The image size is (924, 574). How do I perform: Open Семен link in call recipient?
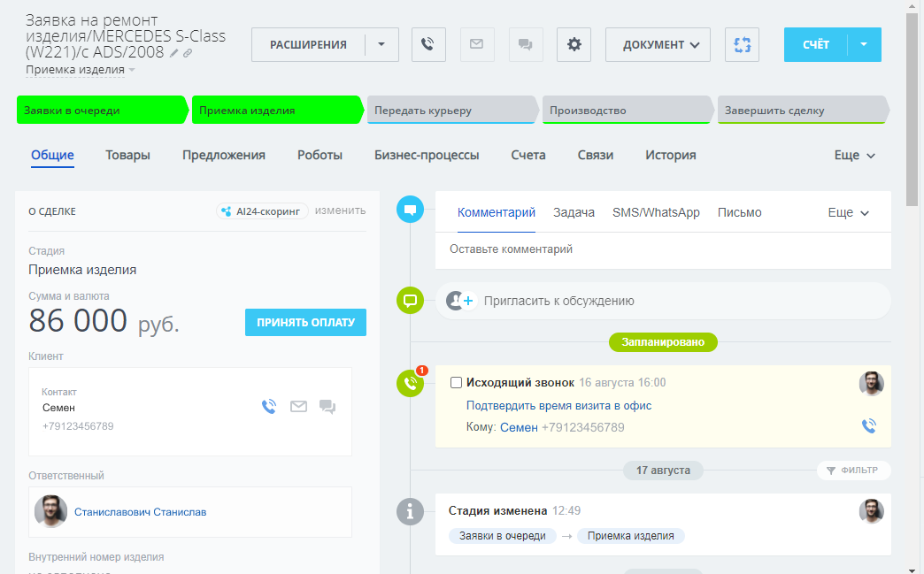[520, 428]
